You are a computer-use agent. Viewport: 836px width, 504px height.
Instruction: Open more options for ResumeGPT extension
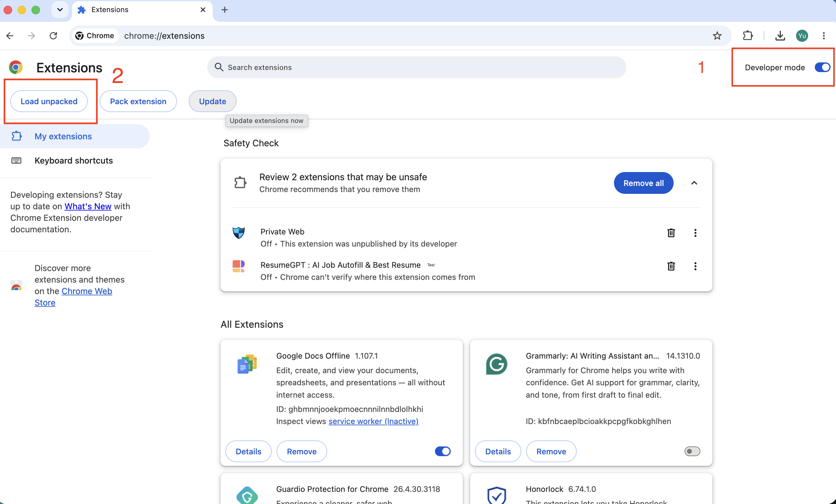(x=695, y=266)
